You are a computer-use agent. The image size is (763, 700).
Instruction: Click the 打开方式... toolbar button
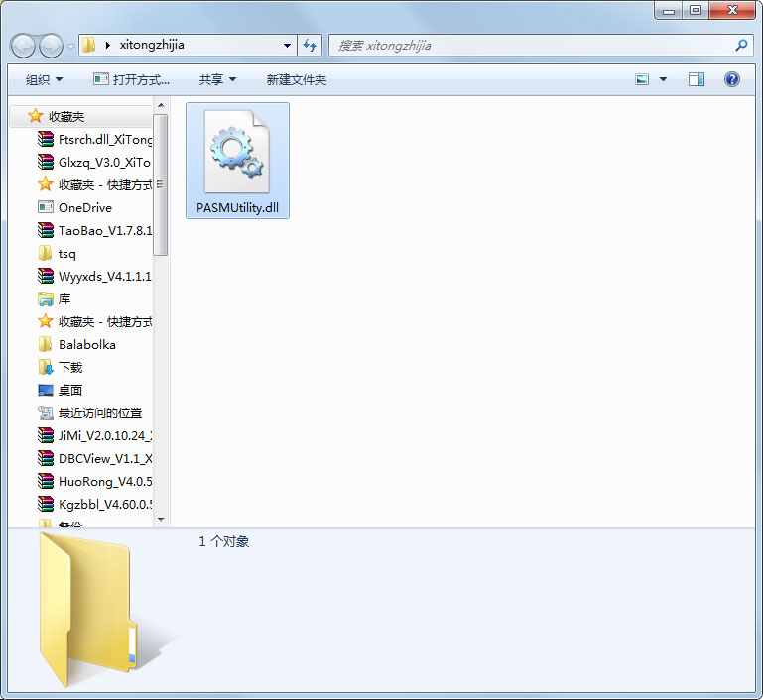coord(131,79)
